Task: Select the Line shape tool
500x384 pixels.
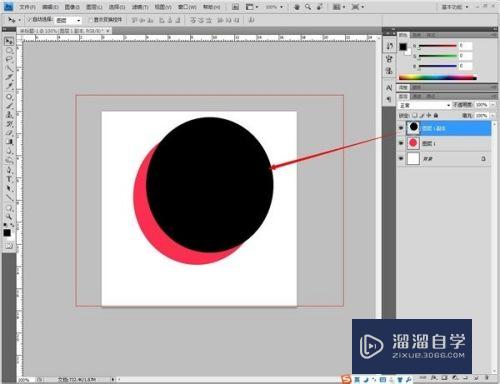Action: click(9, 197)
